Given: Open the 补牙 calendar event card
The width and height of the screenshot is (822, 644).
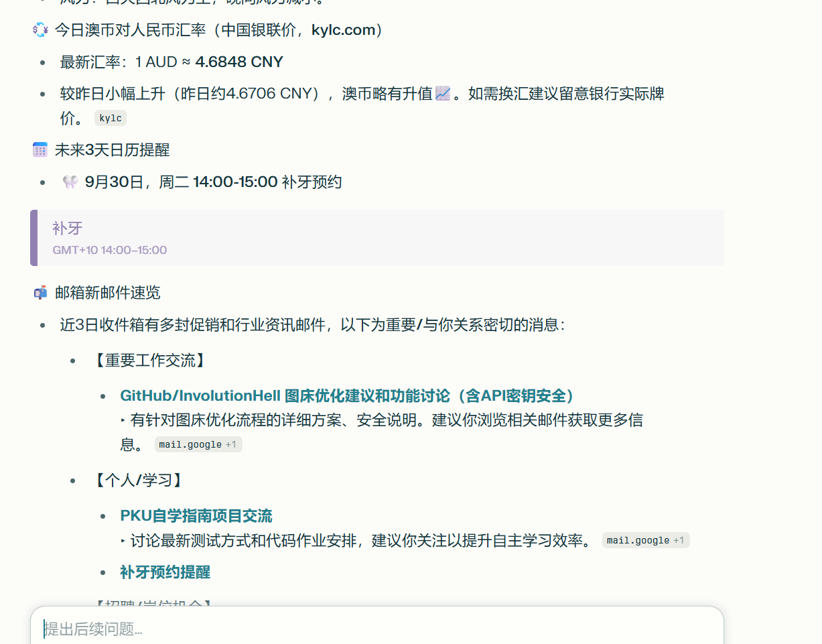Looking at the screenshot, I should [377, 238].
